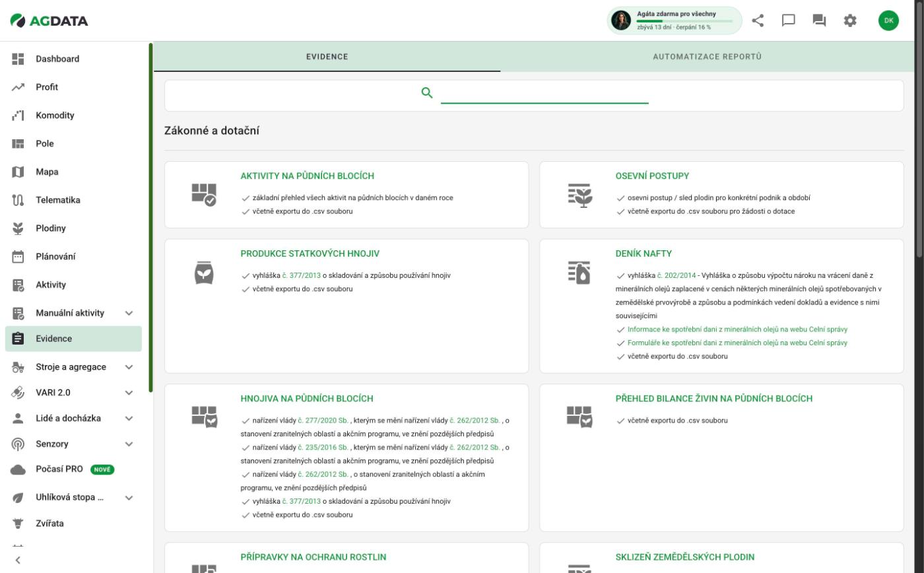This screenshot has width=924, height=573.
Task: Click the search magnifier icon
Action: coord(427,93)
